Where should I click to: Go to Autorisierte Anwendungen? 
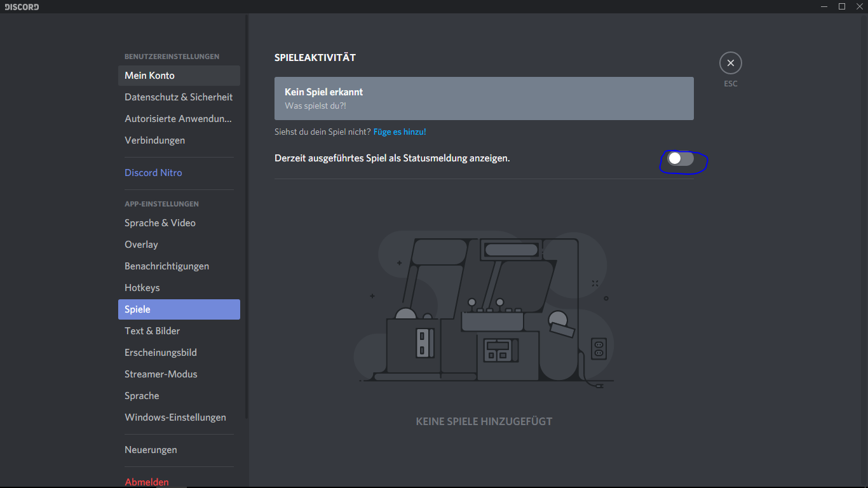pyautogui.click(x=179, y=119)
